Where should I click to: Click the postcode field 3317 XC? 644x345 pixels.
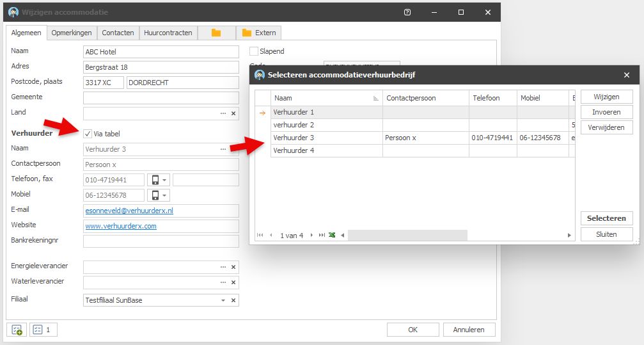(103, 83)
